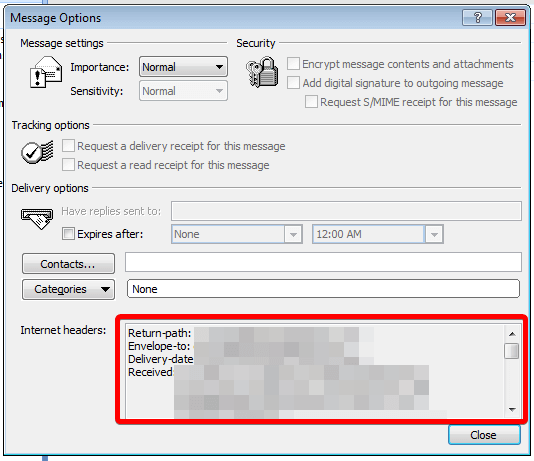Image resolution: width=534 pixels, height=461 pixels.
Task: Close the dialog with the red X
Action: [x=510, y=17]
